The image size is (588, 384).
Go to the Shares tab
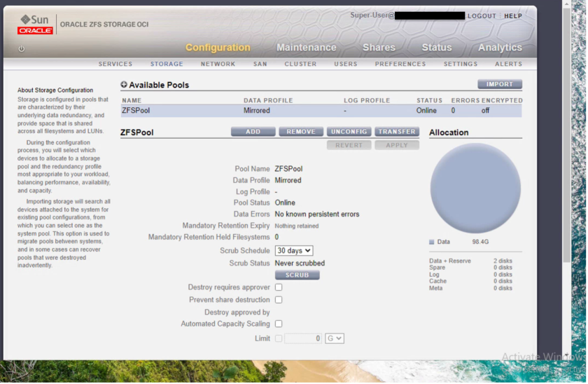point(379,48)
